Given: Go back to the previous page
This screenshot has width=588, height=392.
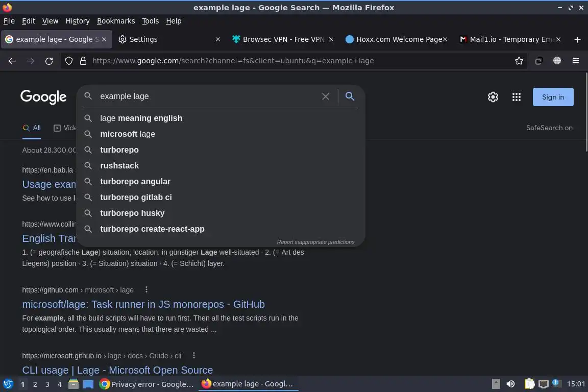Looking at the screenshot, I should point(12,61).
